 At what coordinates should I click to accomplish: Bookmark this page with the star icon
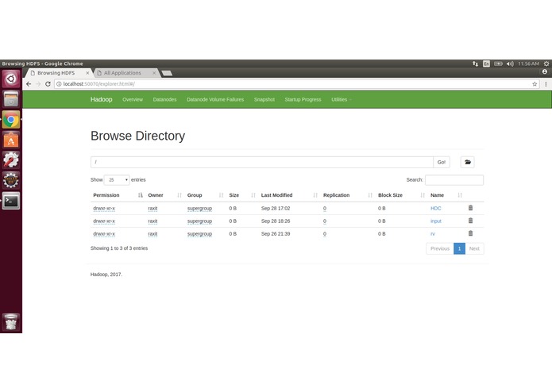coord(535,84)
